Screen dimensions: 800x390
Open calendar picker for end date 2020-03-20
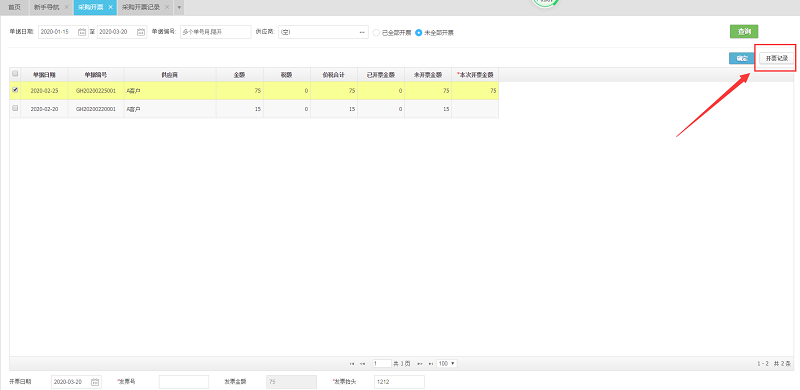pyautogui.click(x=141, y=32)
